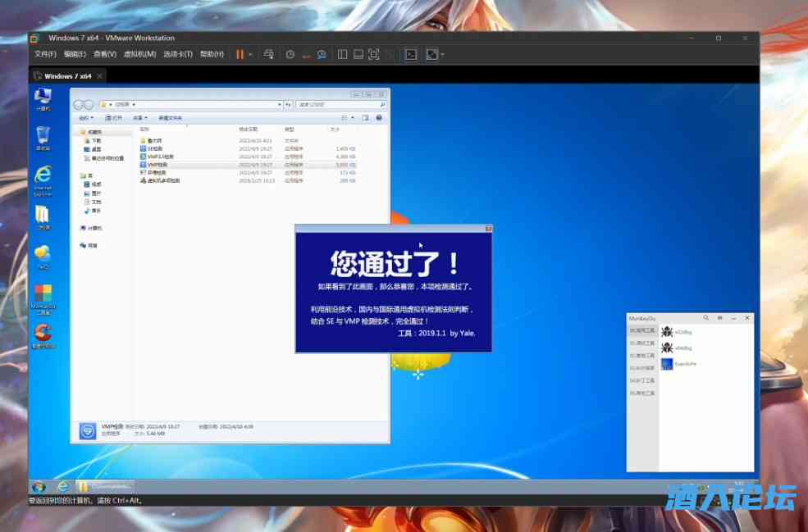Image resolution: width=808 pixels, height=532 pixels.
Task: Click the Explorer back navigation button
Action: (x=78, y=105)
